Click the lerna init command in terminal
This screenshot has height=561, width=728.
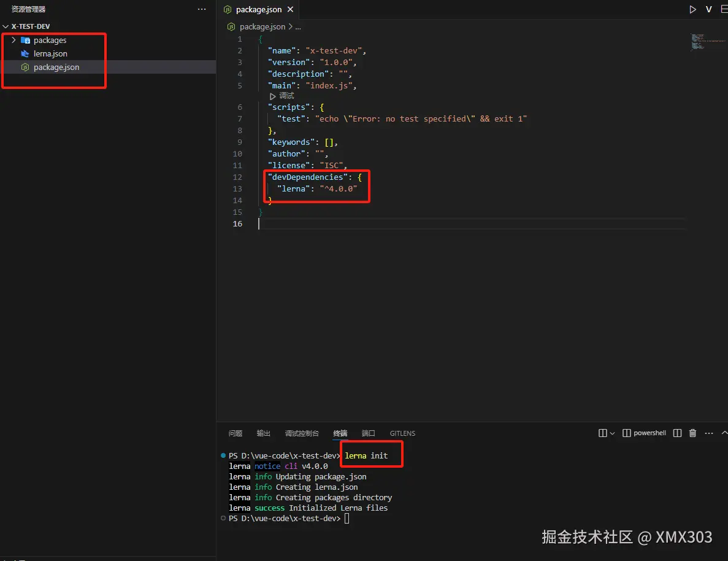(366, 456)
